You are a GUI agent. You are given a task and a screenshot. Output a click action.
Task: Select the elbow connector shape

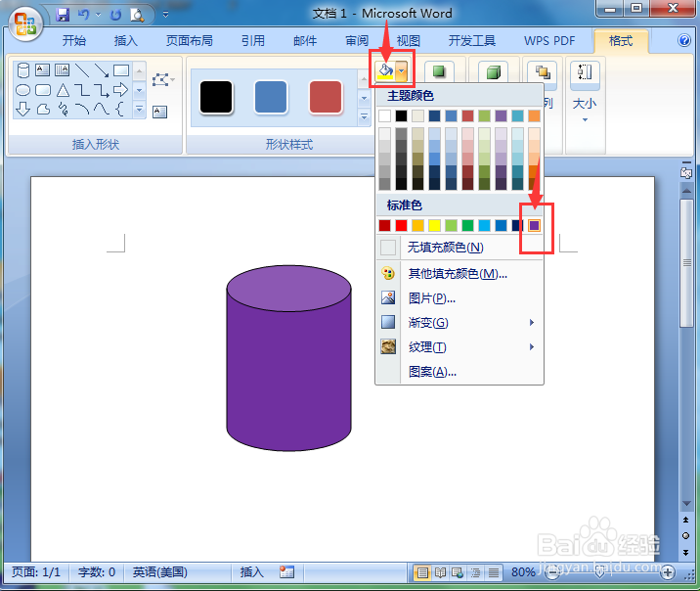(x=82, y=90)
